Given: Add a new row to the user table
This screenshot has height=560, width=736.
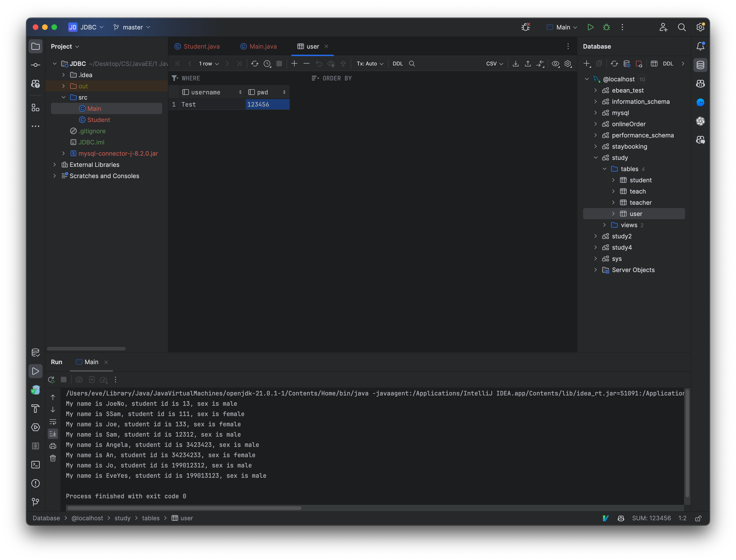Looking at the screenshot, I should pos(294,63).
